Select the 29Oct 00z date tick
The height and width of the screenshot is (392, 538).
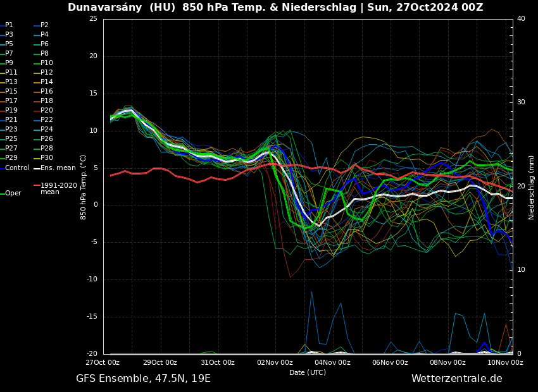(x=160, y=363)
